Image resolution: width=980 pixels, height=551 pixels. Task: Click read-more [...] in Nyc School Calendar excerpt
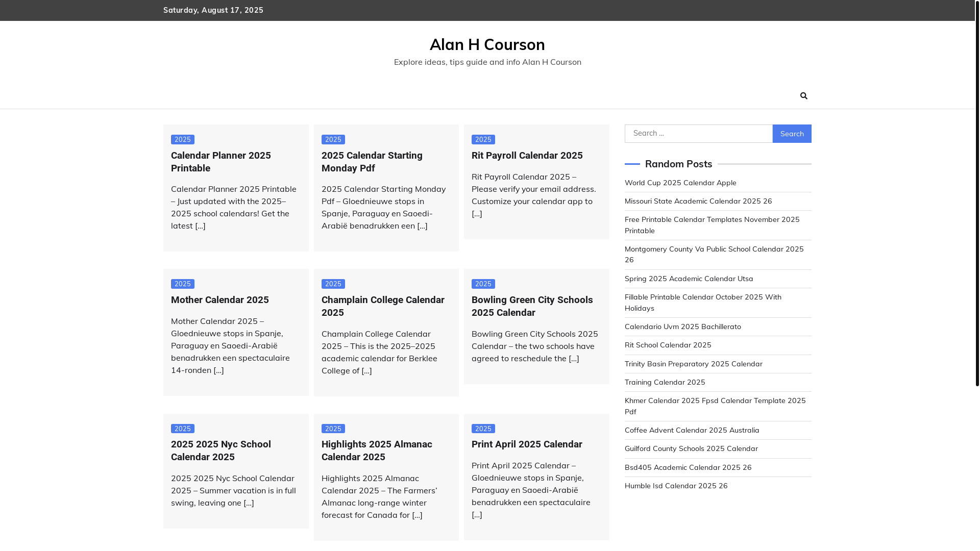(249, 503)
